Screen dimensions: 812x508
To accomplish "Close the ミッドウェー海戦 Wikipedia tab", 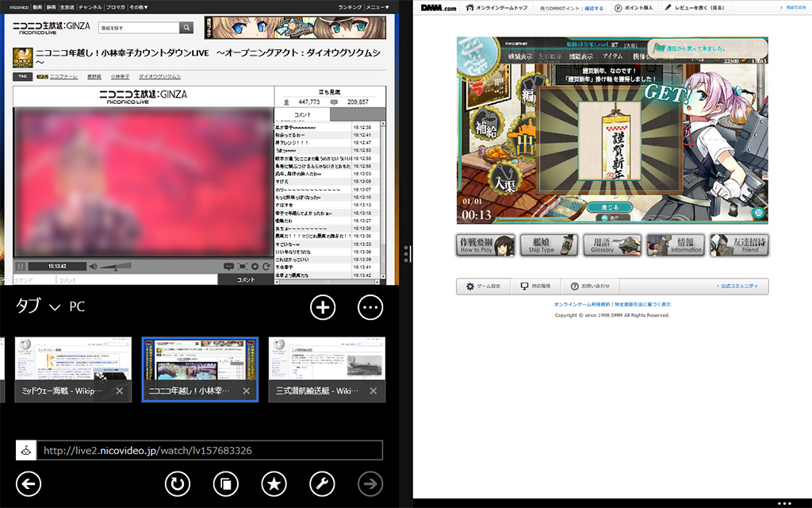I will [120, 391].
